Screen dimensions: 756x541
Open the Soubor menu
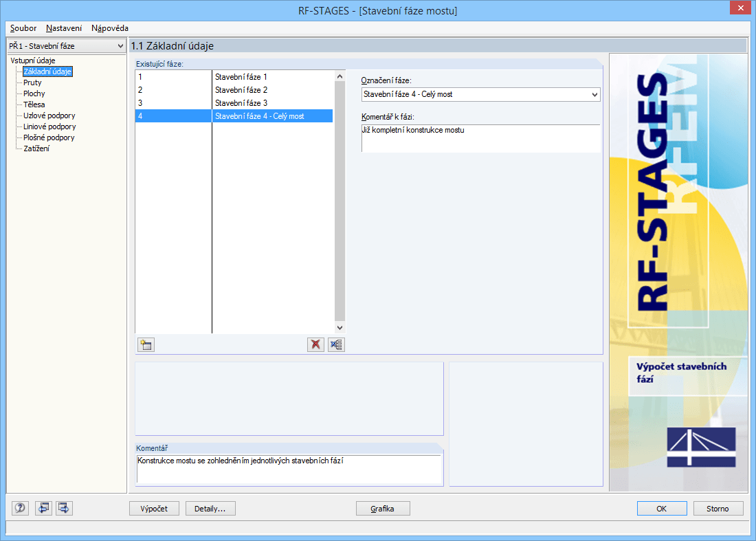point(23,28)
